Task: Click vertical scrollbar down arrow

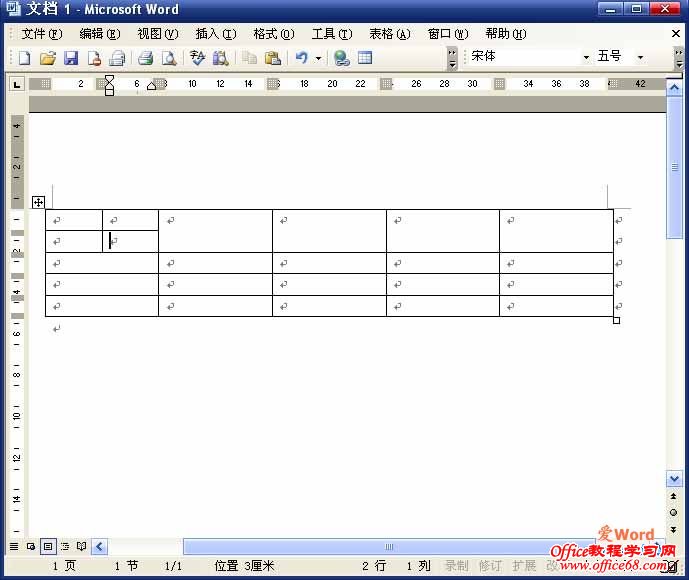Action: point(674,478)
